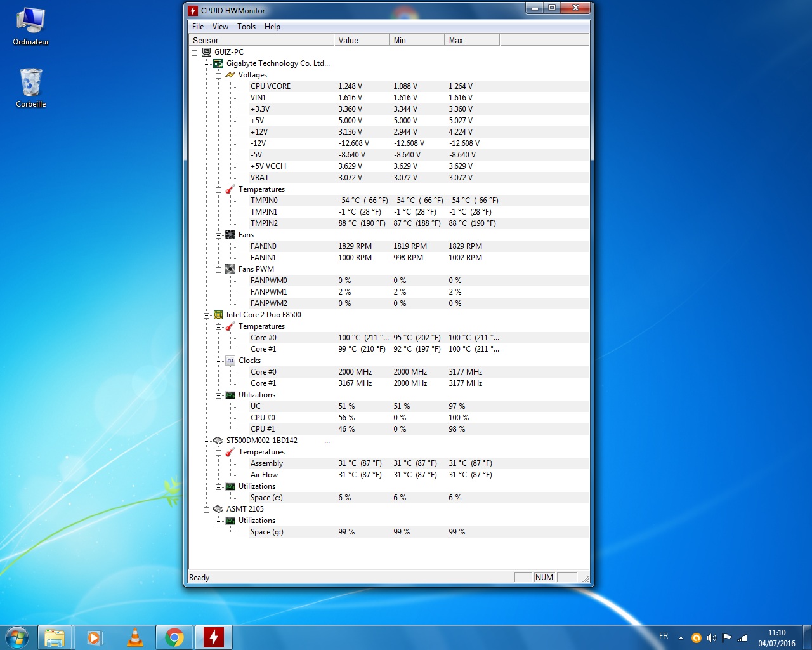
Task: Click the CPU Utilizations graph icon
Action: [230, 395]
